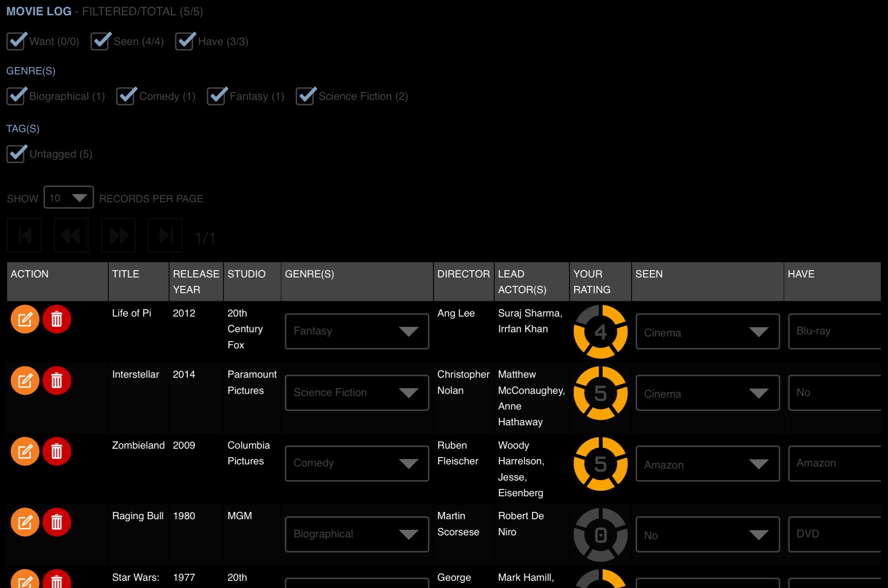
Task: Uncheck Science Fiction genre filter
Action: click(306, 96)
